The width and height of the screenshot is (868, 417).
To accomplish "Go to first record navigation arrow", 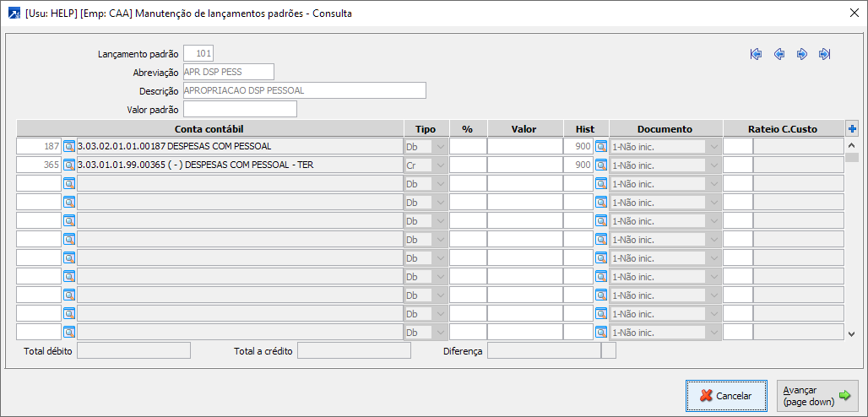I will [x=756, y=54].
